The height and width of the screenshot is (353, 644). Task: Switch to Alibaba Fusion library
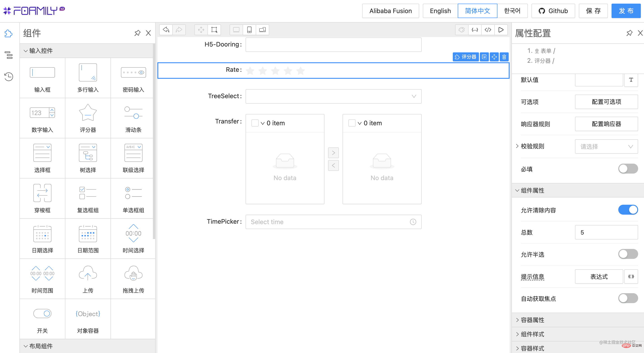click(x=391, y=11)
